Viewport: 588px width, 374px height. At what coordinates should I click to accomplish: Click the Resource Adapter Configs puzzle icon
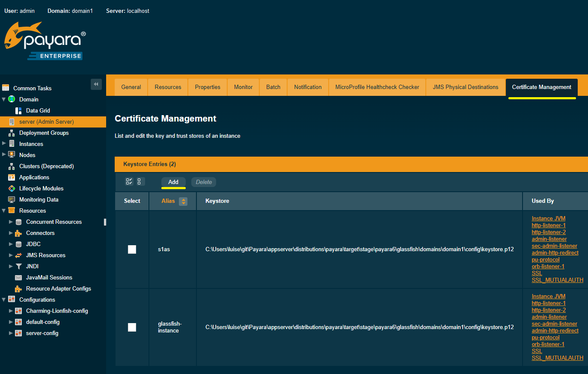(x=18, y=288)
